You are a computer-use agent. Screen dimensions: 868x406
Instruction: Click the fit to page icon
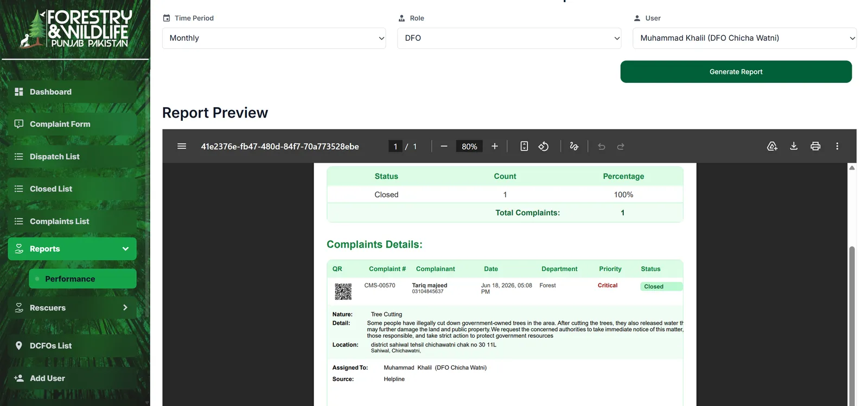524,146
